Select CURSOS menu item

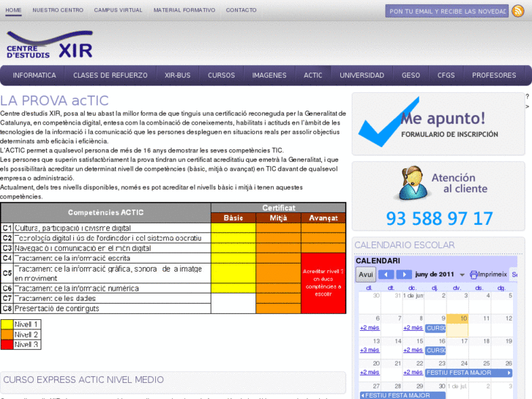coord(221,75)
